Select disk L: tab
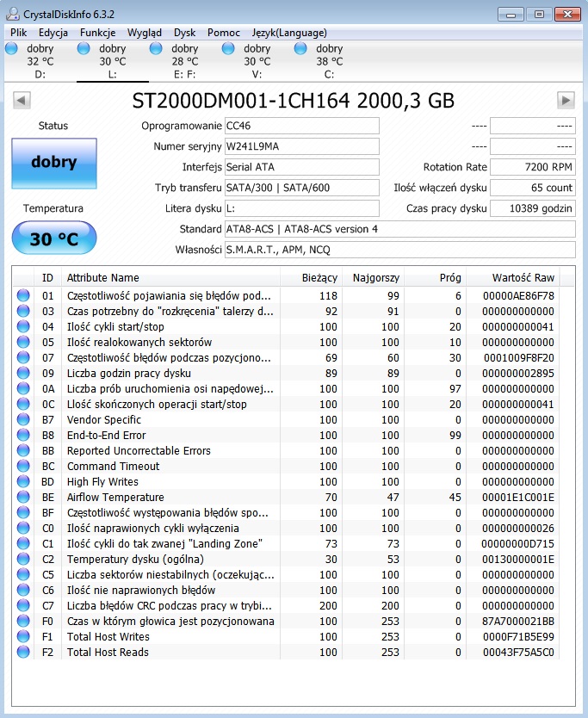 click(x=113, y=61)
